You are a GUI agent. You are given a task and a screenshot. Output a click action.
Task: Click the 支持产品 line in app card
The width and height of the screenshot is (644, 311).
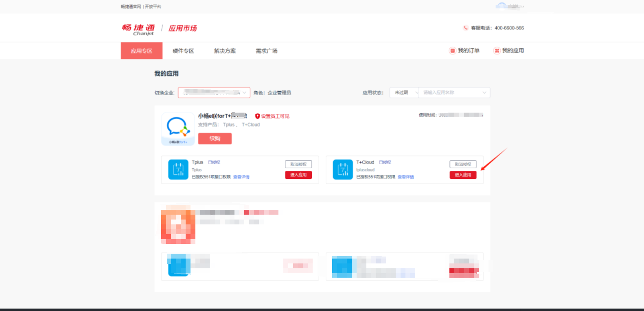click(229, 125)
